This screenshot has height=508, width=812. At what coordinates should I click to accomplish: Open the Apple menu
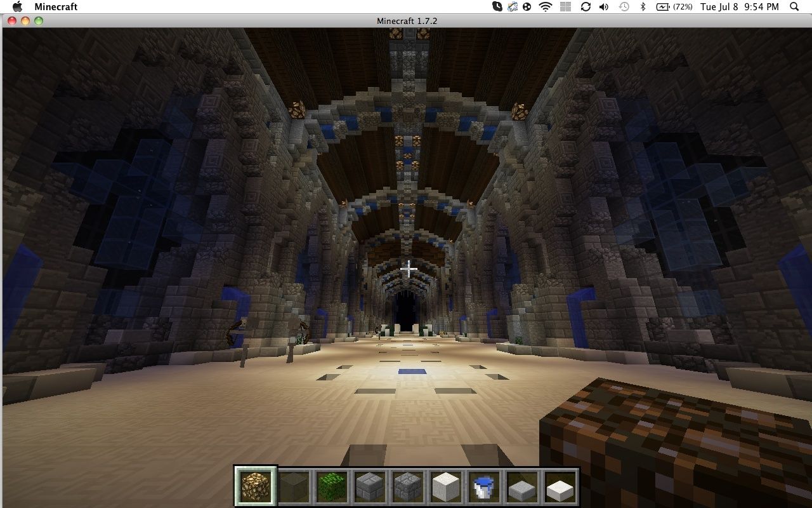[x=17, y=6]
